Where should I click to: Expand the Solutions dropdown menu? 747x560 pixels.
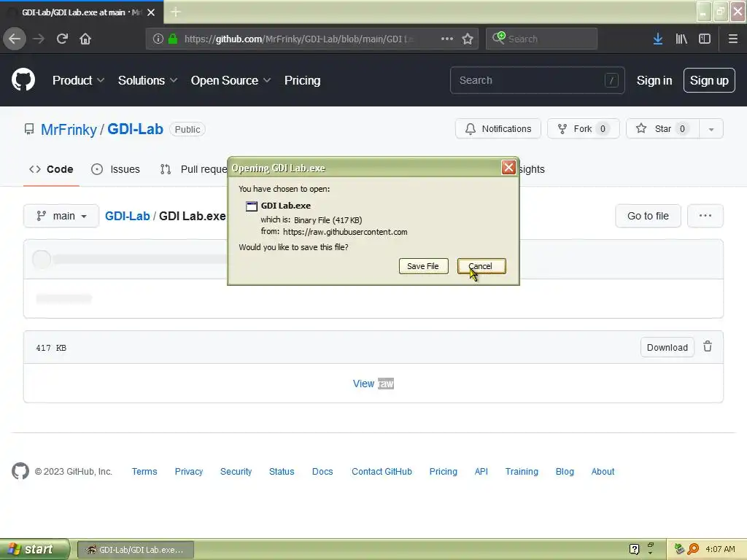pos(147,80)
